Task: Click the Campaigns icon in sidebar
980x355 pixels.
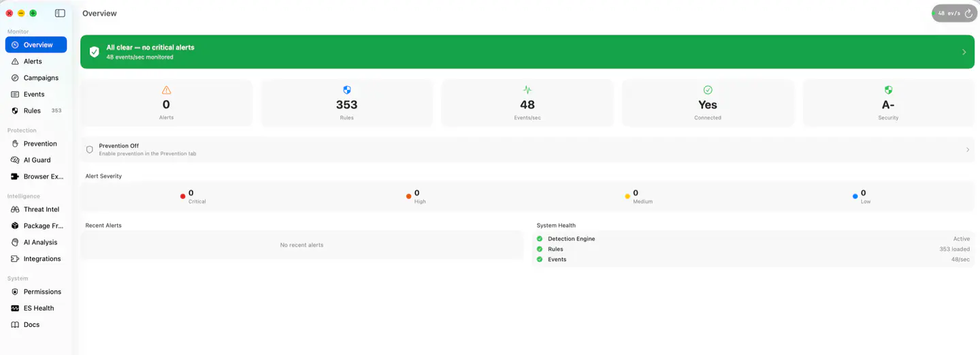Action: (15, 78)
